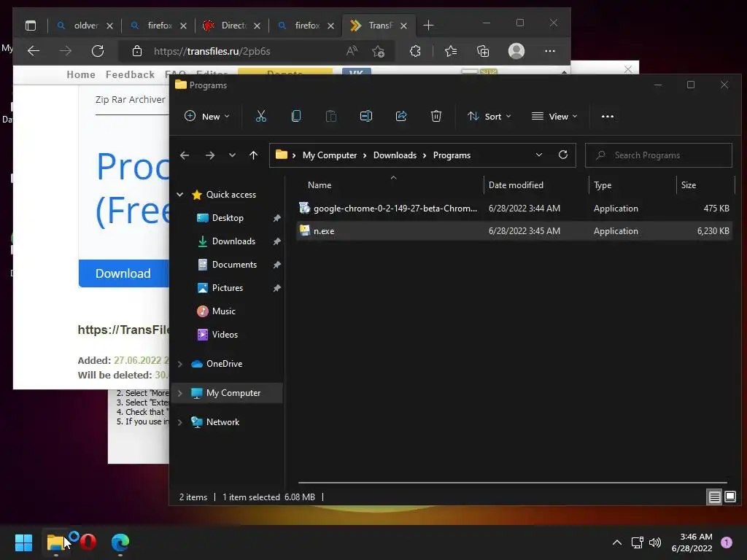Go back in File Explorer navigation

185,155
